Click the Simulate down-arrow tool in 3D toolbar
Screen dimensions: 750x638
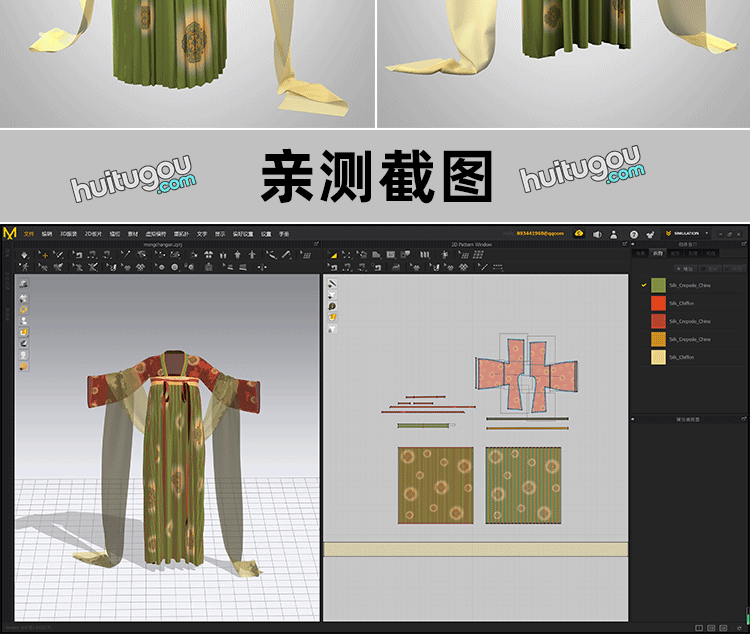click(x=24, y=254)
